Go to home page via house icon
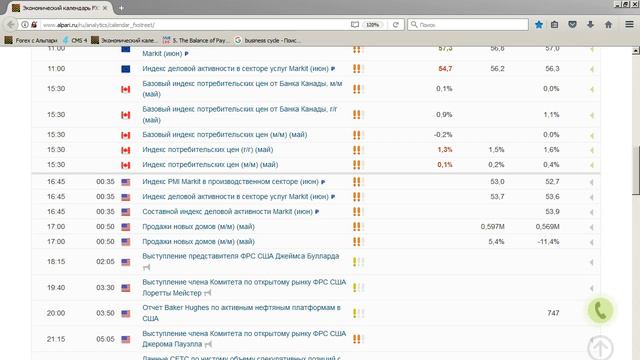 pos(608,25)
